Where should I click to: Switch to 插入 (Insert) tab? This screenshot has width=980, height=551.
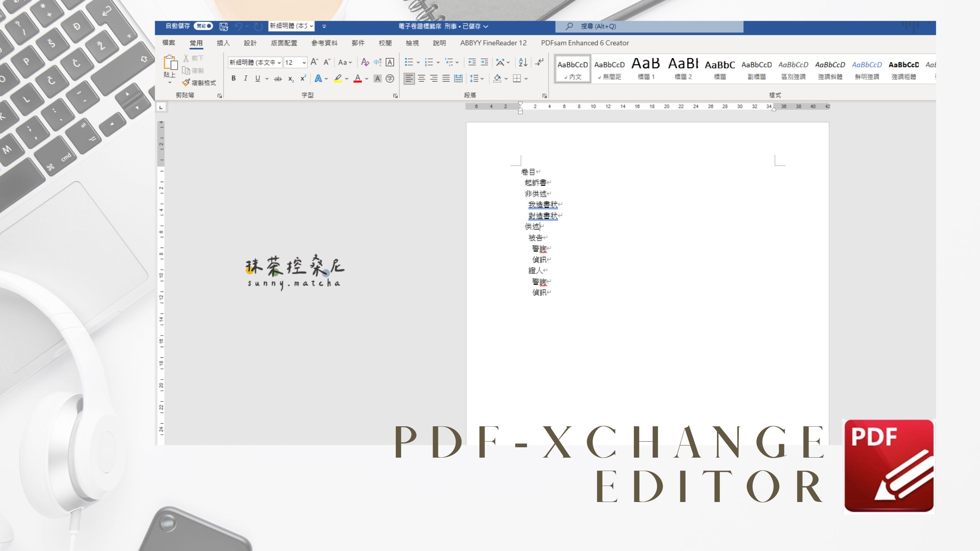(x=223, y=43)
